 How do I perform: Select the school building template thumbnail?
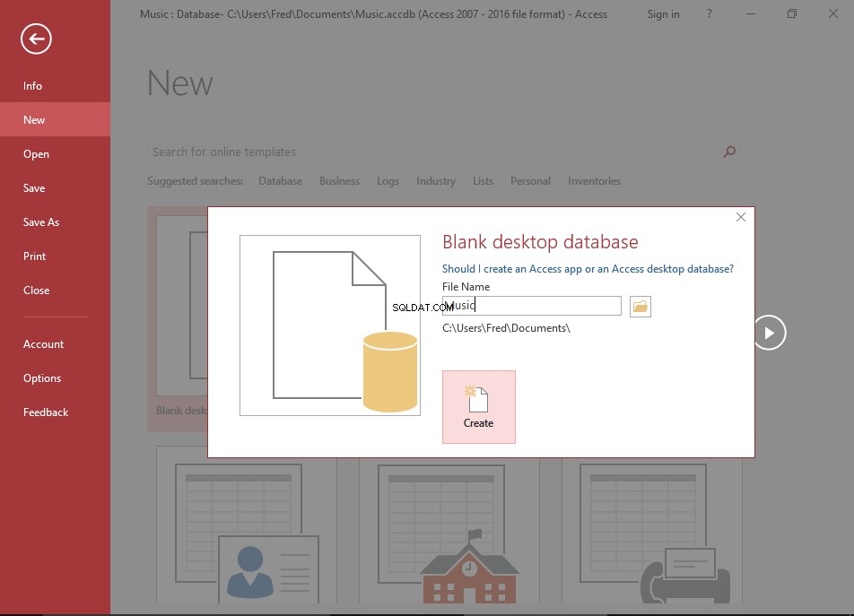click(449, 531)
